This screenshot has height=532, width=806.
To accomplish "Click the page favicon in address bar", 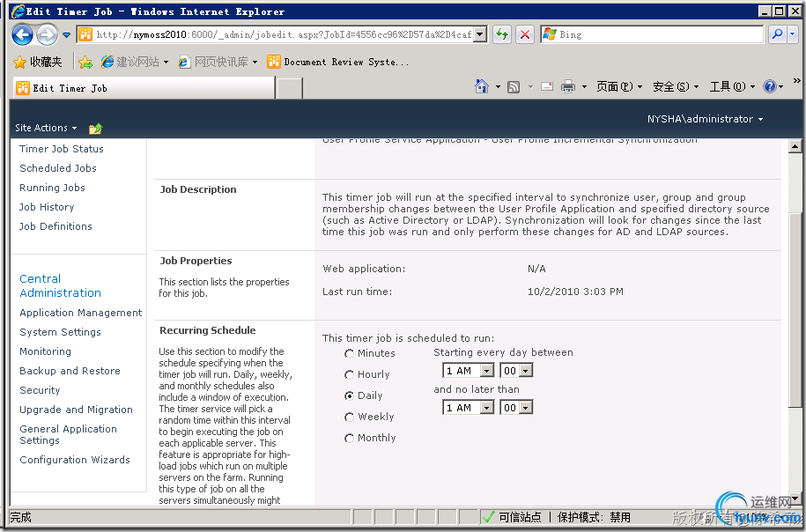I will point(85,34).
